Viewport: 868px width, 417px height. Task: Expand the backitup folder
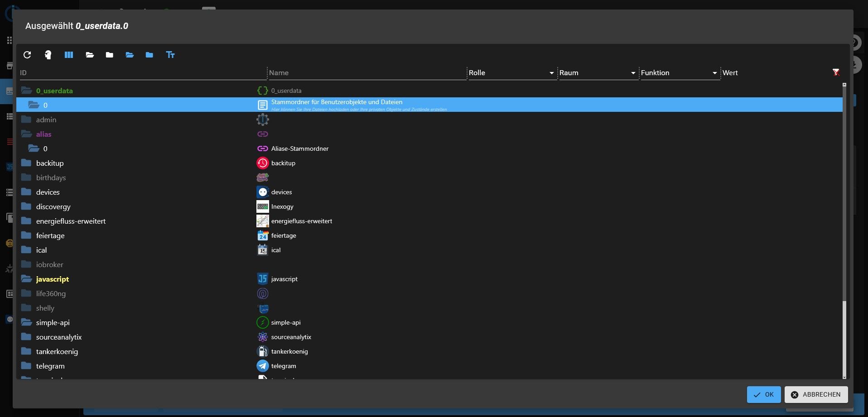click(26, 163)
